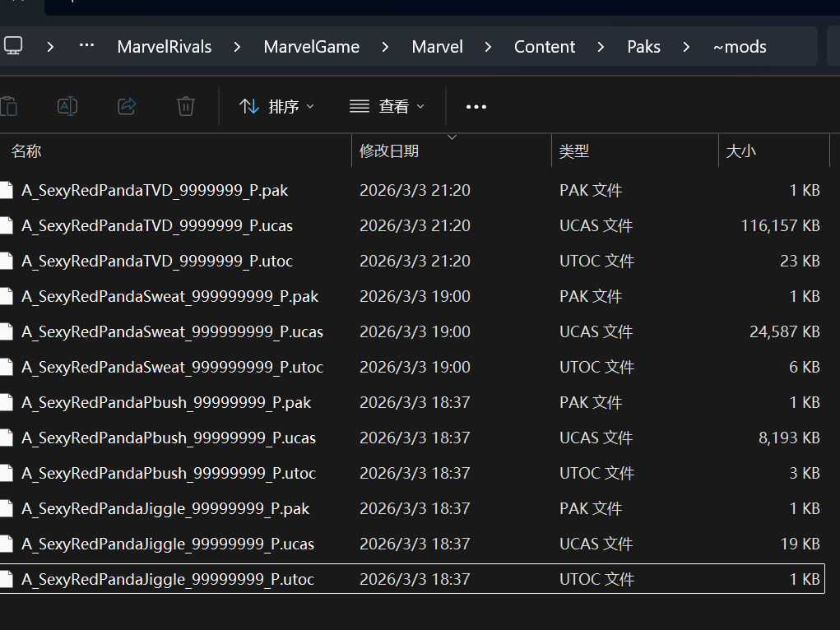Click file icon of Sweat_999999999_P.pak row
The width and height of the screenshot is (840, 630).
[6, 296]
